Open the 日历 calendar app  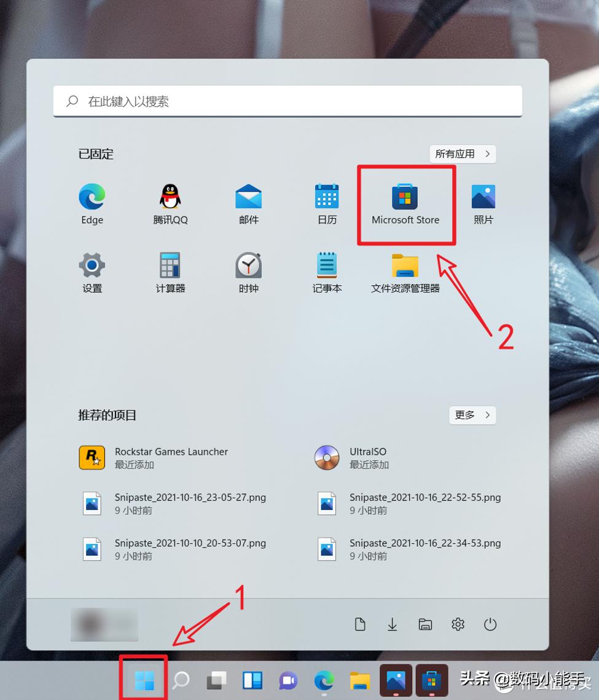[327, 204]
